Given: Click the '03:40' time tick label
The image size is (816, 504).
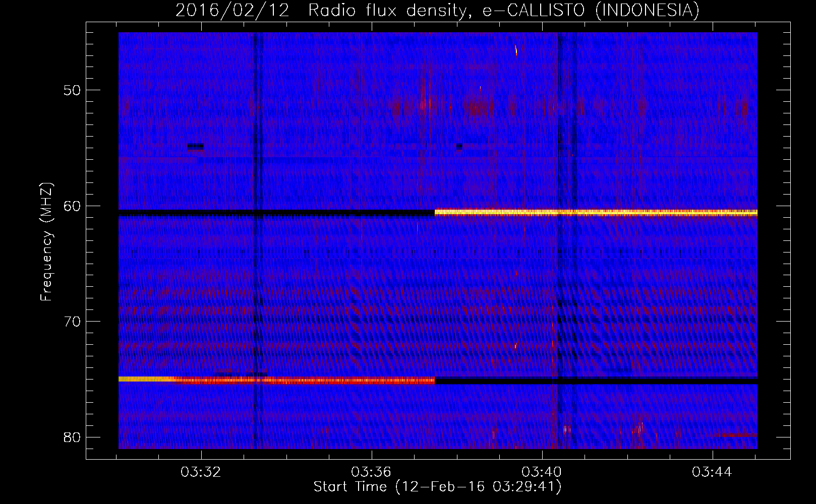Looking at the screenshot, I should pyautogui.click(x=542, y=472).
